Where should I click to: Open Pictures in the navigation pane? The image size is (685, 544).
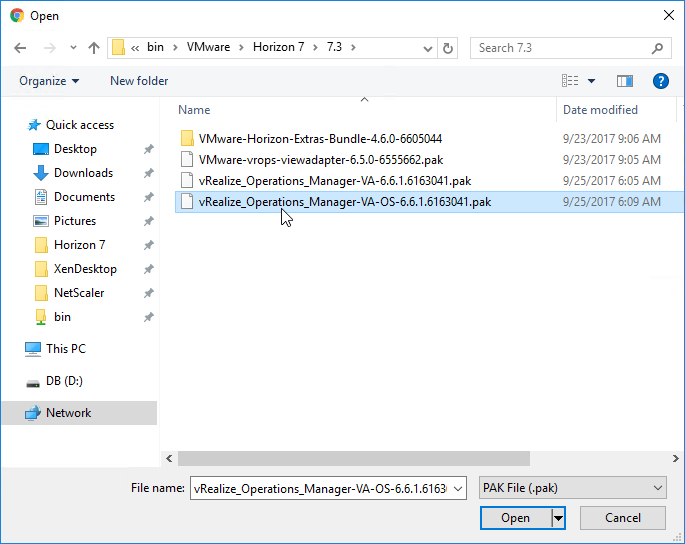(75, 221)
